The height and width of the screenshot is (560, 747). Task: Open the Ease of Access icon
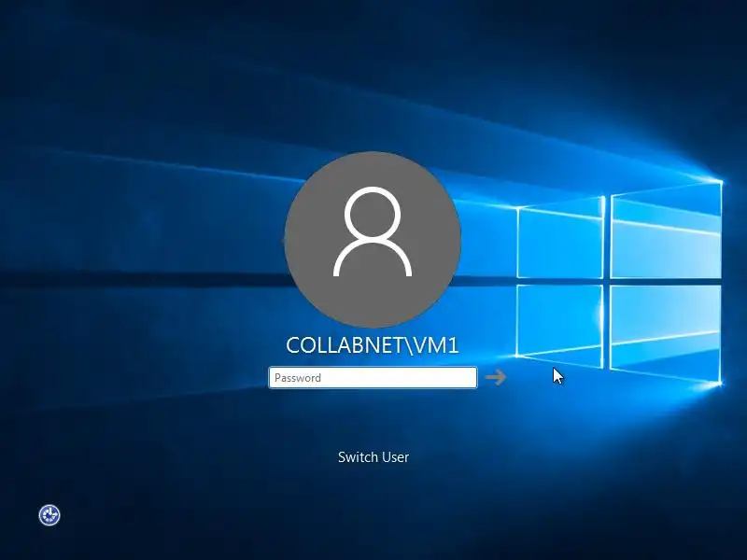pyautogui.click(x=49, y=515)
